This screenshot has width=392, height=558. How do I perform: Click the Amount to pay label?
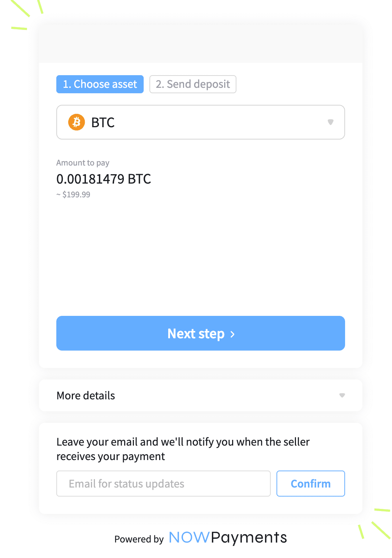point(83,163)
